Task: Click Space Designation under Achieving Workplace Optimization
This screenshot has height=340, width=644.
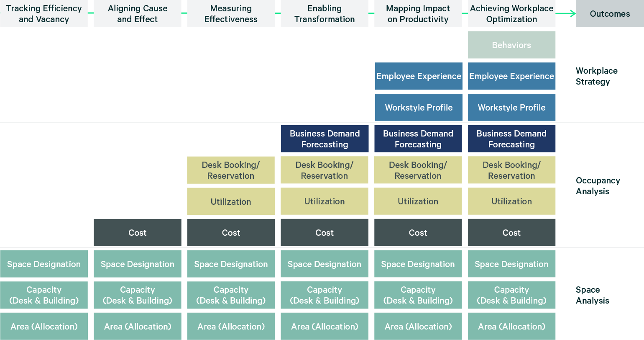Action: pos(512,264)
